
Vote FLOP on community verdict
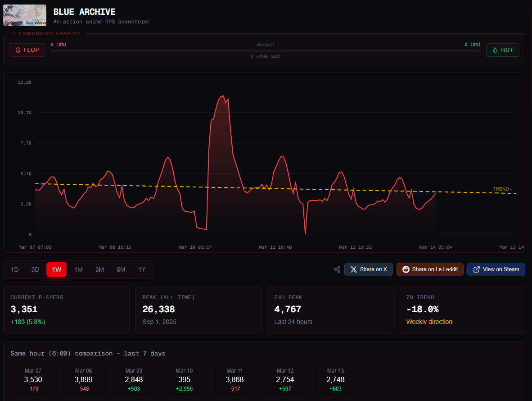(x=27, y=50)
